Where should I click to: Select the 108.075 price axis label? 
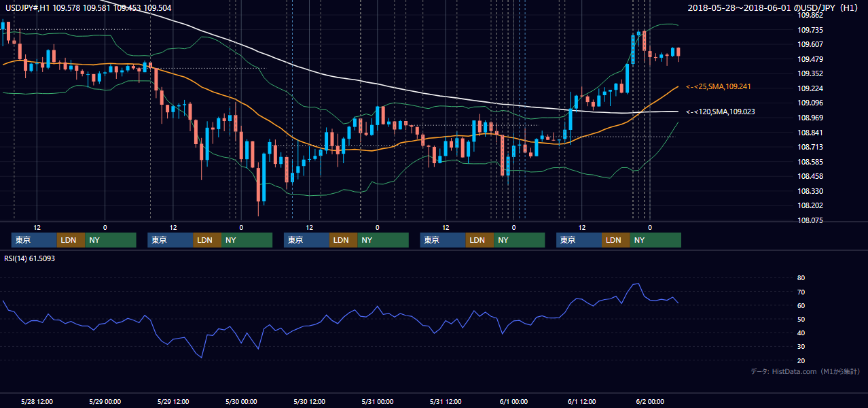pyautogui.click(x=810, y=220)
